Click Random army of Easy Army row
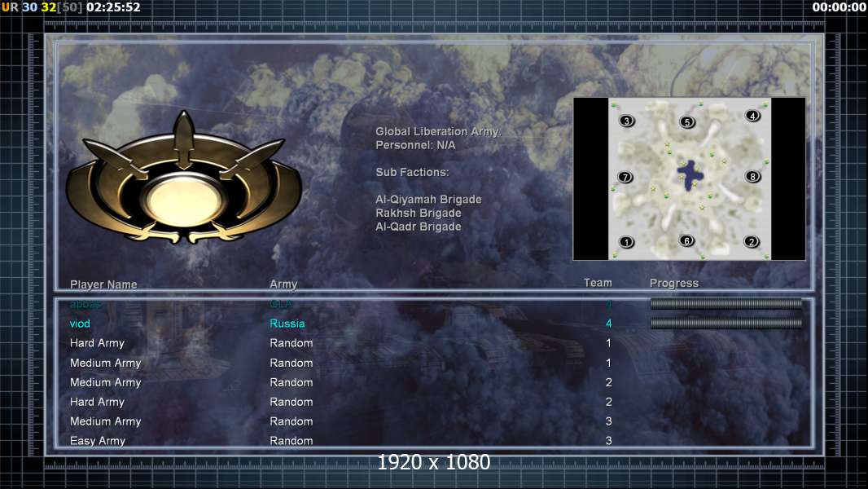Image resolution: width=868 pixels, height=489 pixels. pyautogui.click(x=292, y=441)
